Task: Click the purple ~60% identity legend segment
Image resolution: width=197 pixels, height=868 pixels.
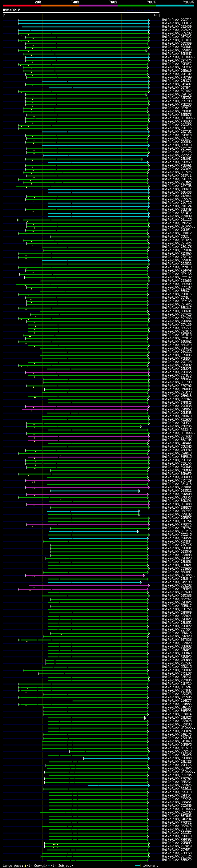Action: click(99, 6)
